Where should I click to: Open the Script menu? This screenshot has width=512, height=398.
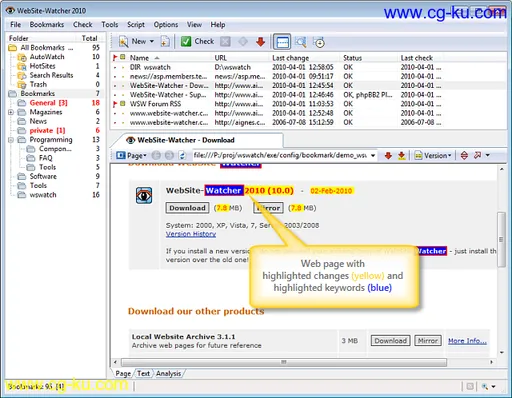[x=136, y=25]
